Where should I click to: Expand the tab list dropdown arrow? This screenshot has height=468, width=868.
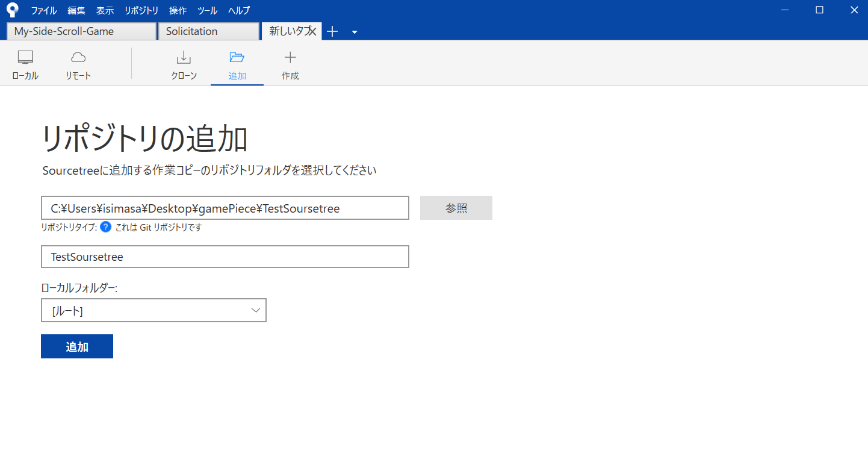[355, 33]
